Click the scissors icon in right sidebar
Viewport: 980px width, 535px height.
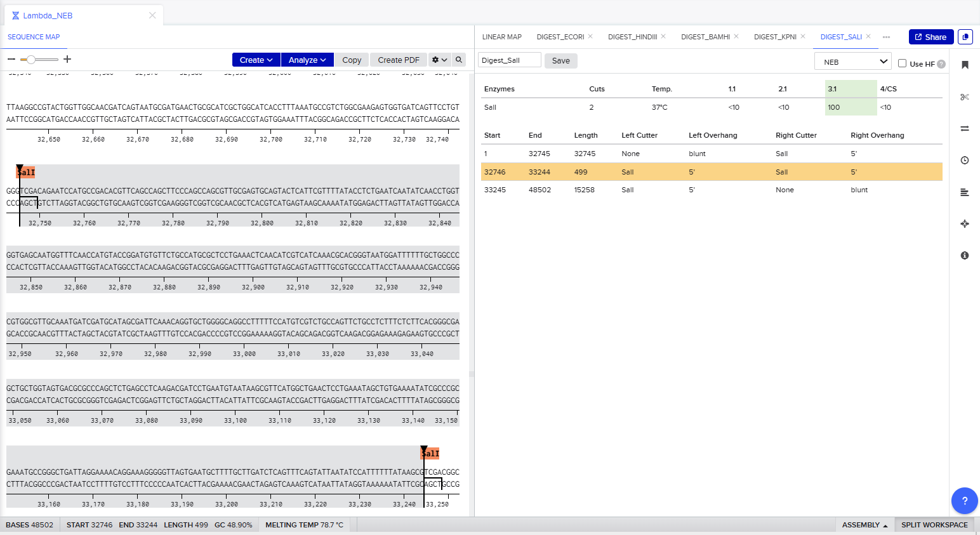click(x=965, y=97)
